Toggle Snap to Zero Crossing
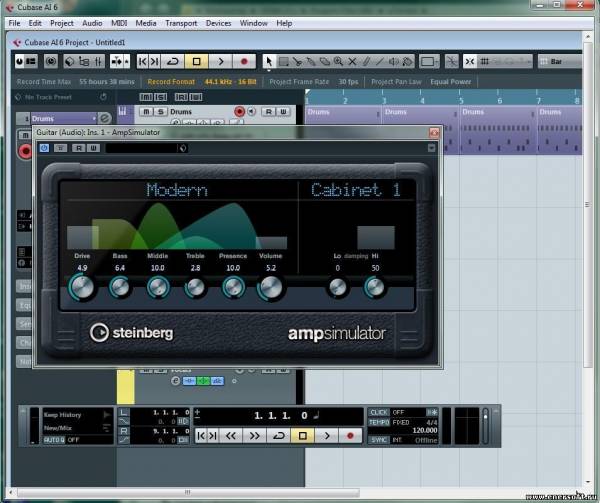Screen dimensions: 600x503 pos(452,61)
